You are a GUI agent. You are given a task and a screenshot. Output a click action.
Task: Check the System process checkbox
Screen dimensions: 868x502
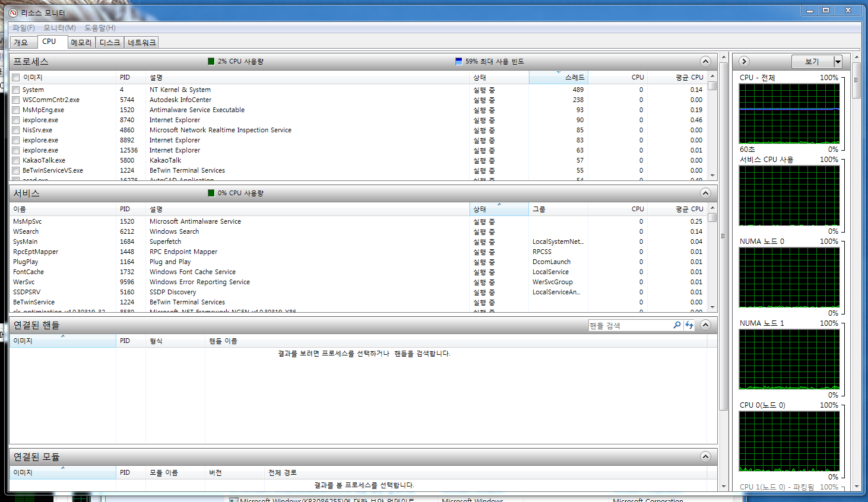tap(16, 90)
